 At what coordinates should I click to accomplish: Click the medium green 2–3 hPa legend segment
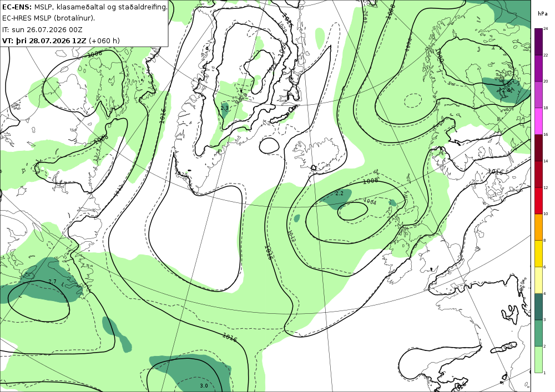(x=538, y=333)
